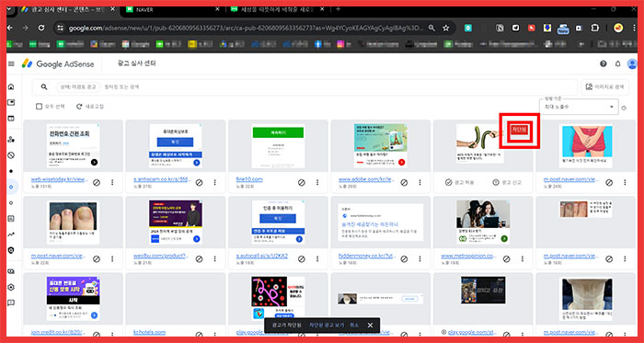
Task: Block the www.adobe.com ad
Action: [404, 183]
